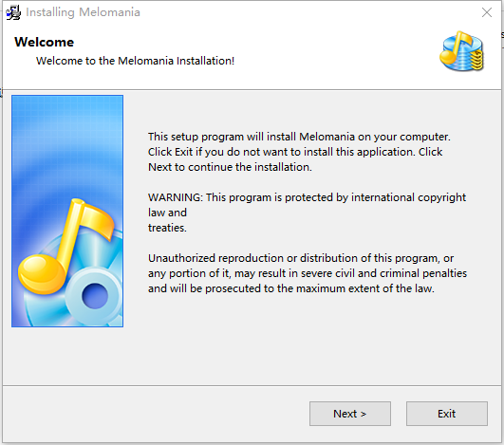Click the "and will be prosecuted" line

pos(290,288)
